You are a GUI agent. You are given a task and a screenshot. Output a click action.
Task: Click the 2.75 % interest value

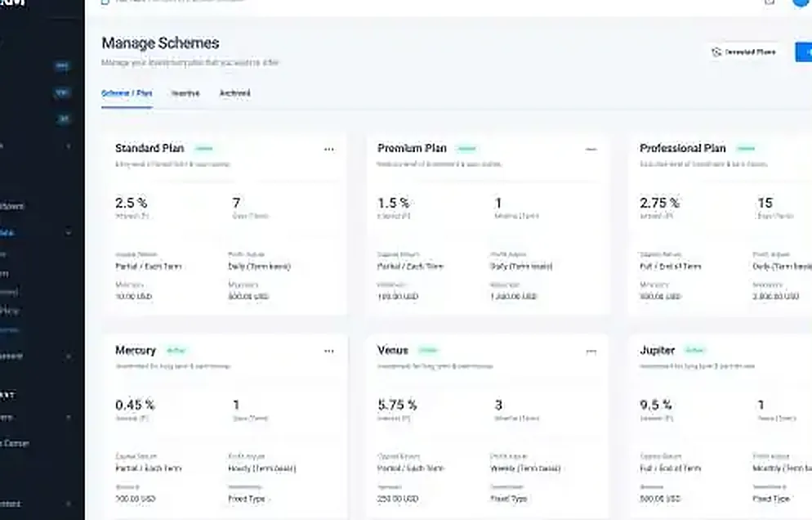pos(659,203)
